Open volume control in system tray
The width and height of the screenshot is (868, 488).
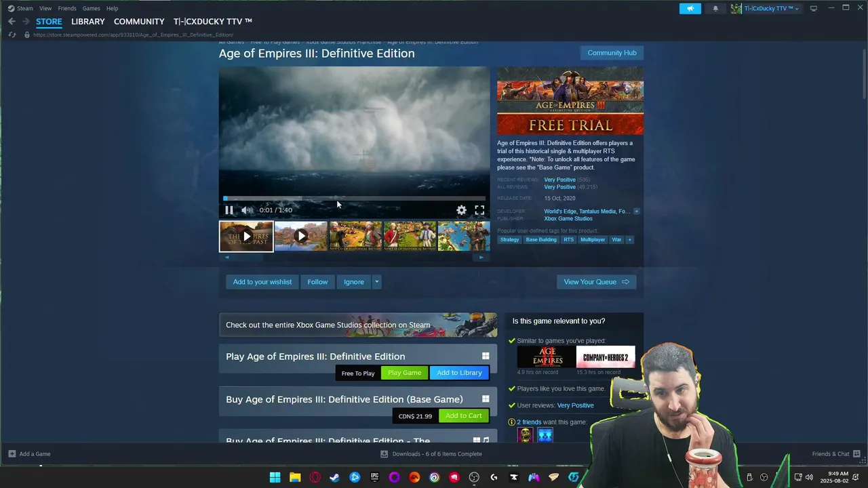[809, 477]
